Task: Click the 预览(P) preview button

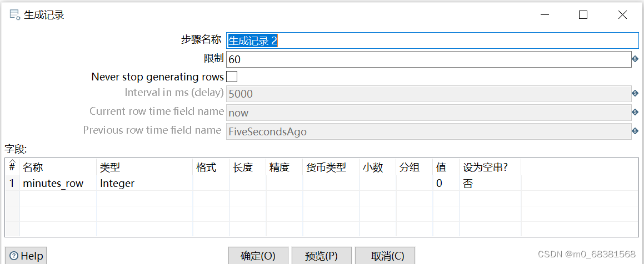Action: coord(321,256)
